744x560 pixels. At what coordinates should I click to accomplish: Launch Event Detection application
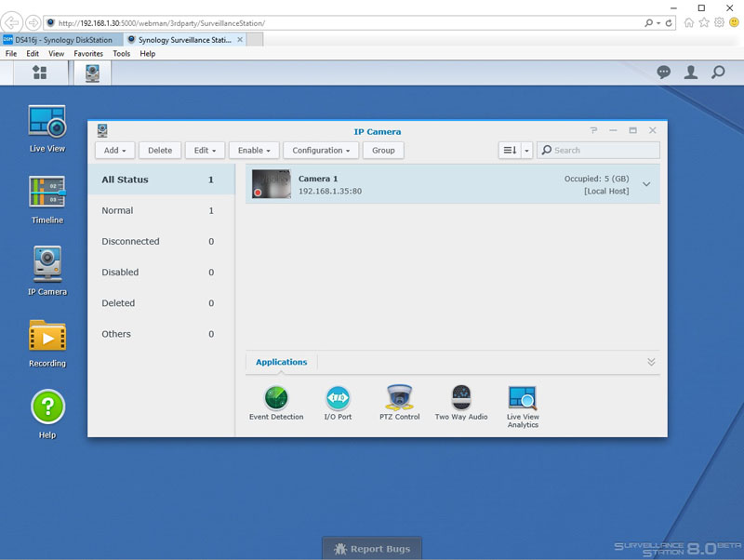276,398
